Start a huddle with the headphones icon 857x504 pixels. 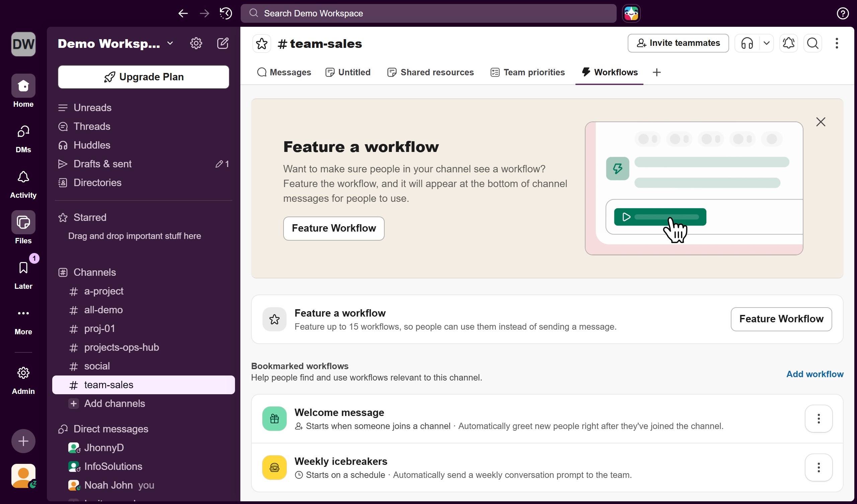tap(747, 43)
